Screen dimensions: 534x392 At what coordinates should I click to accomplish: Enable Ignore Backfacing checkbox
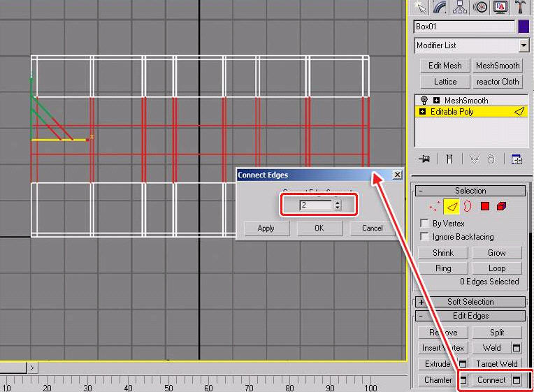coord(424,237)
